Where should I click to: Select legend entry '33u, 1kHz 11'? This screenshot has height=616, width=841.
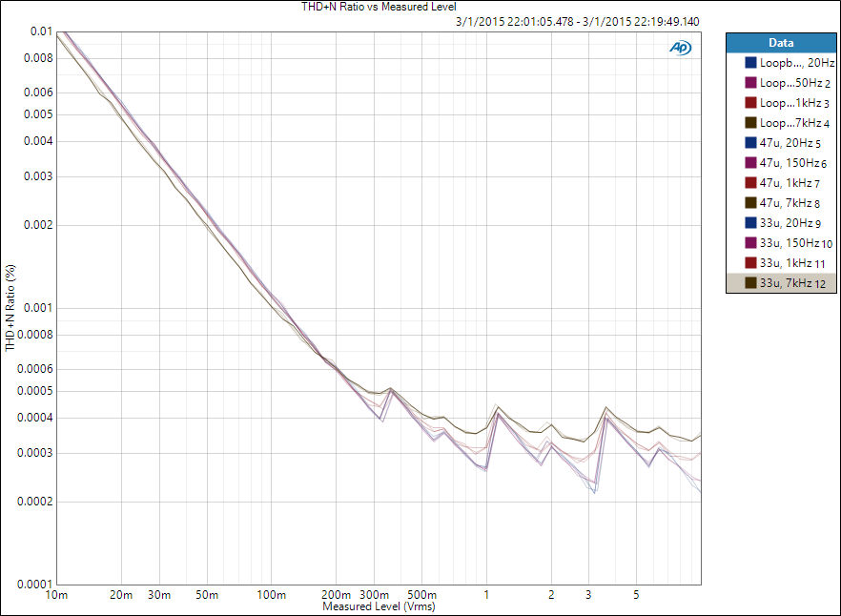781,263
